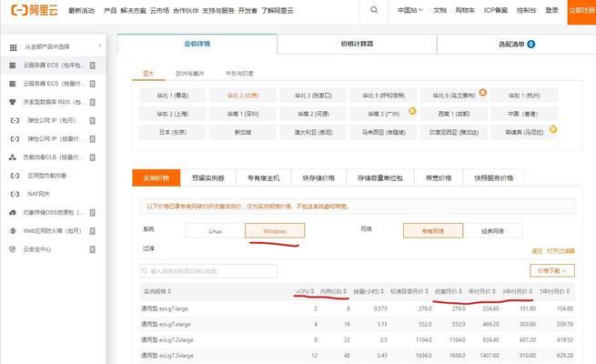Open the 带宽价格 tab
The height and width of the screenshot is (364, 596).
(439, 177)
